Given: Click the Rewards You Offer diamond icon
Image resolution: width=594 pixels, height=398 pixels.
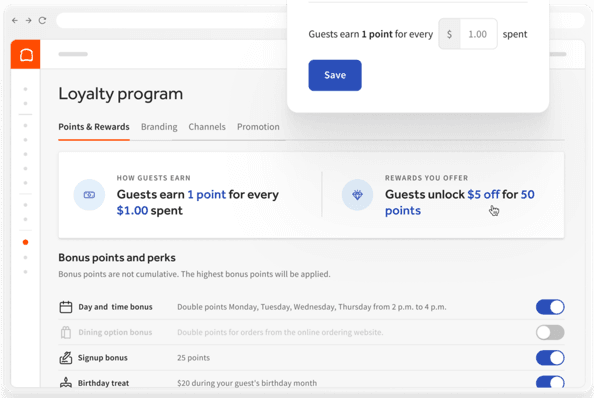Looking at the screenshot, I should (357, 195).
